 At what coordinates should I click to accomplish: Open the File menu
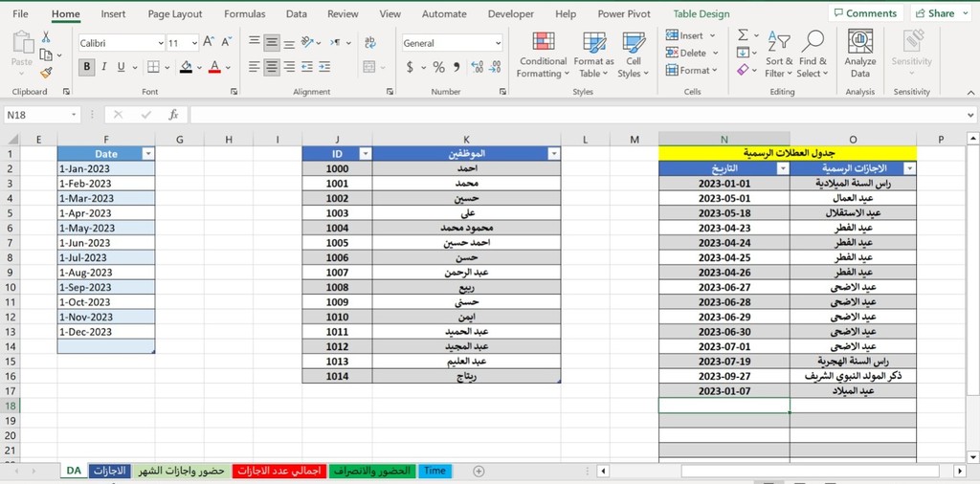20,13
